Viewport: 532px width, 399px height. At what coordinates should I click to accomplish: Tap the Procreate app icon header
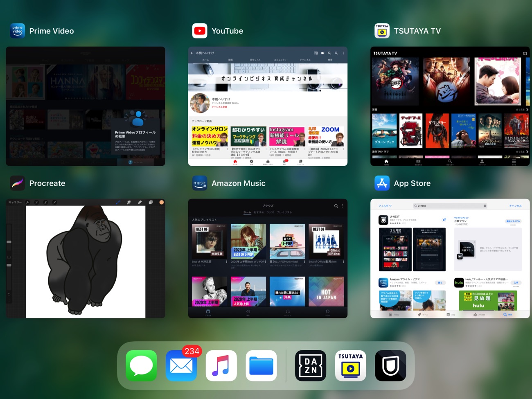pyautogui.click(x=18, y=183)
